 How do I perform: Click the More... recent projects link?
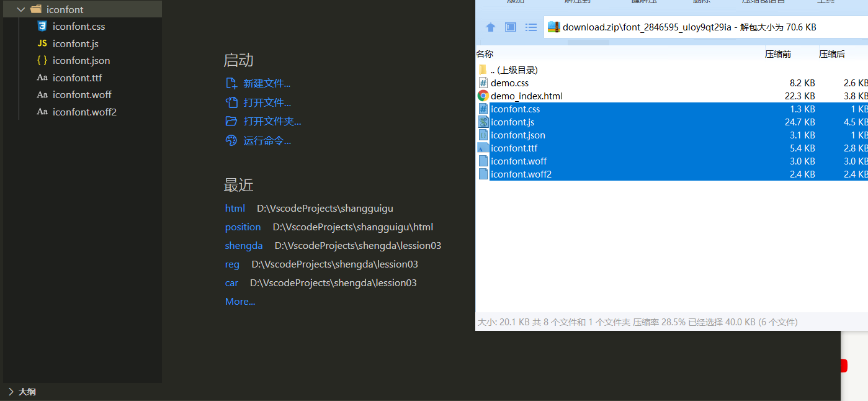(x=240, y=302)
